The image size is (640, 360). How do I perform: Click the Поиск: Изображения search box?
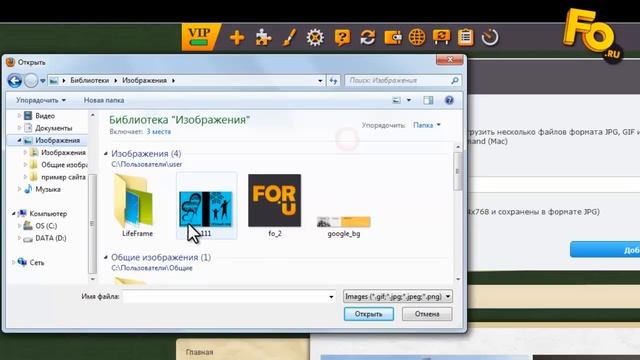click(x=402, y=80)
